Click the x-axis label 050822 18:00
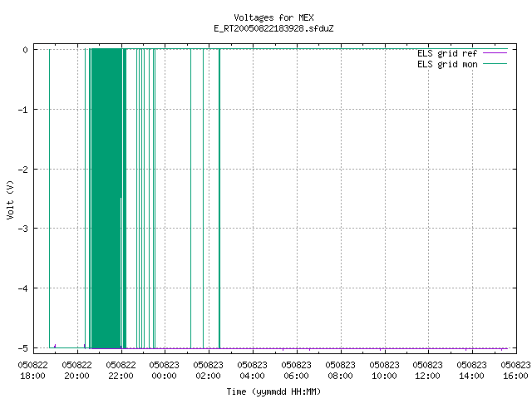The image size is (532, 399). 33,371
